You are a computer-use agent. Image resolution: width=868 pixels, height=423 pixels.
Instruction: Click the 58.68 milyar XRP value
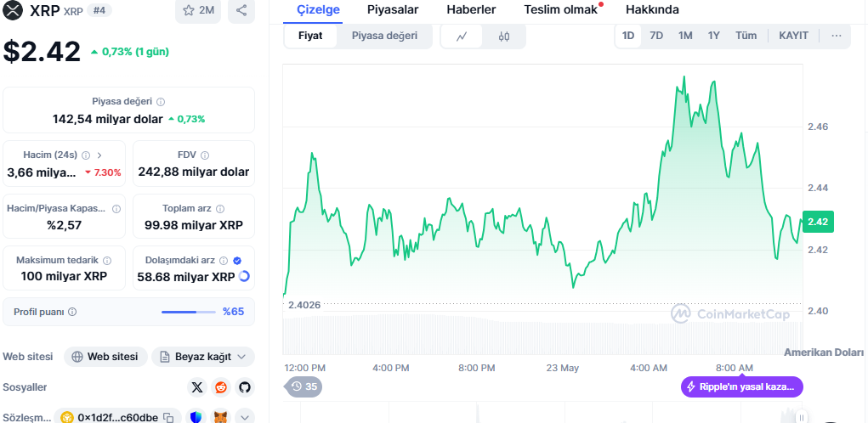click(x=186, y=276)
